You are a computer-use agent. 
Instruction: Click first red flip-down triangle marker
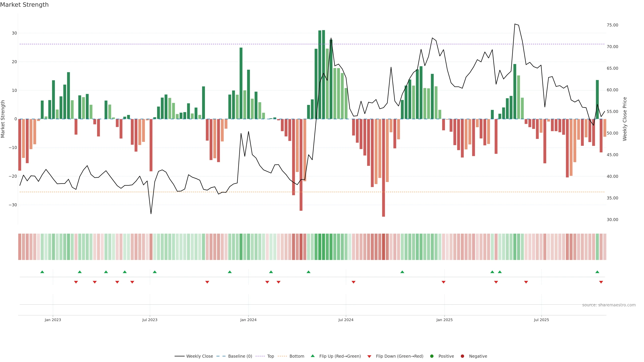(x=76, y=282)
